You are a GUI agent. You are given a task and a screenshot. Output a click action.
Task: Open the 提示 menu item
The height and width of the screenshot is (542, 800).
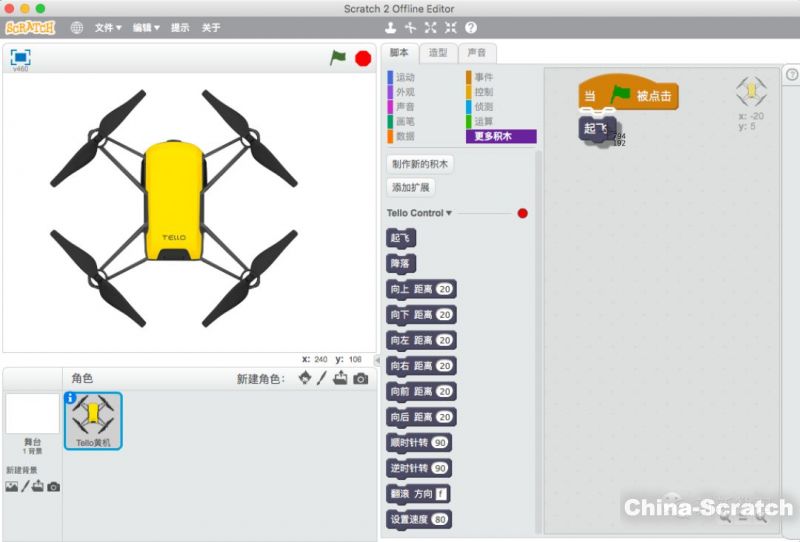point(180,28)
